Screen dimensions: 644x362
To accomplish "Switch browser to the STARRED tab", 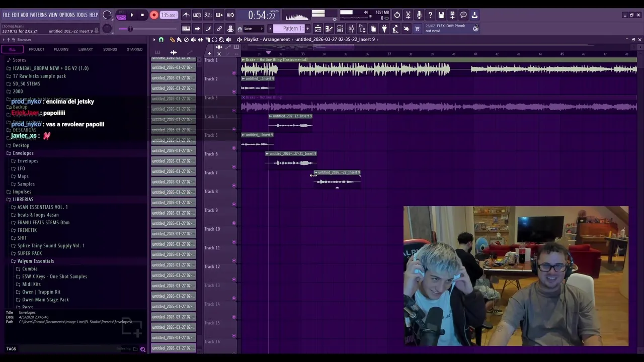I will (134, 49).
